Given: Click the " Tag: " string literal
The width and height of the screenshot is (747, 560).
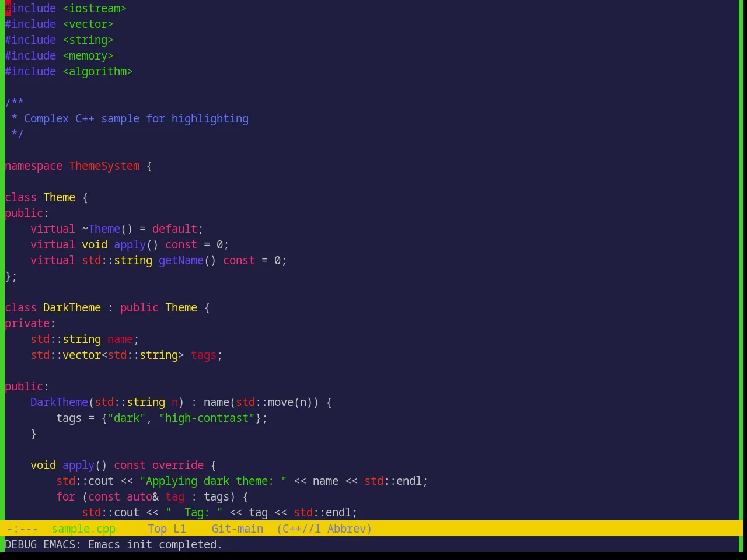Looking at the screenshot, I should [x=194, y=512].
